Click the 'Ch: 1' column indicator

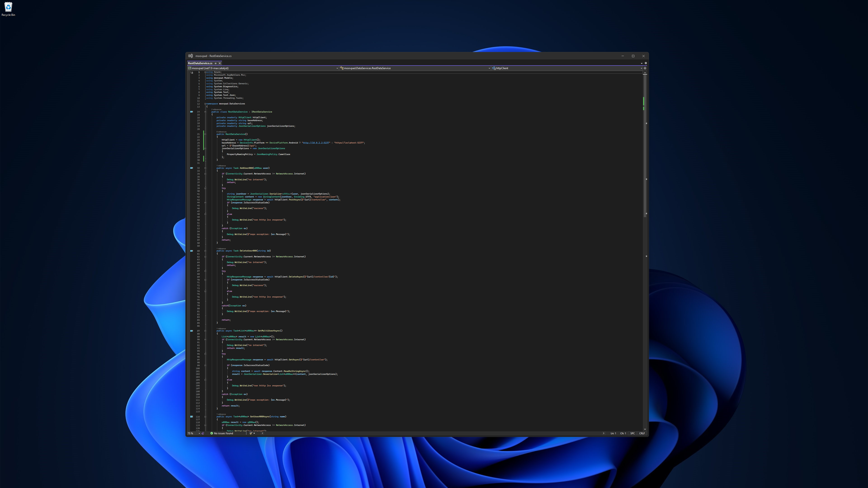pos(623,434)
